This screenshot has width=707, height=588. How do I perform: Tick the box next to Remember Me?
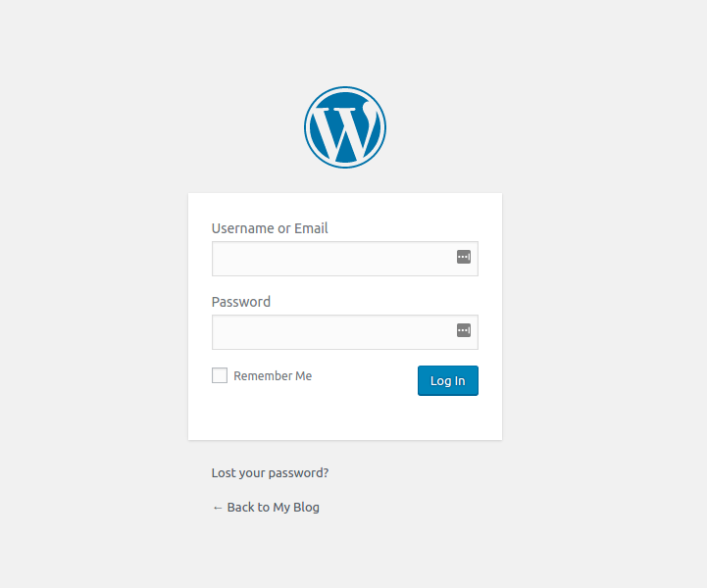coord(220,375)
